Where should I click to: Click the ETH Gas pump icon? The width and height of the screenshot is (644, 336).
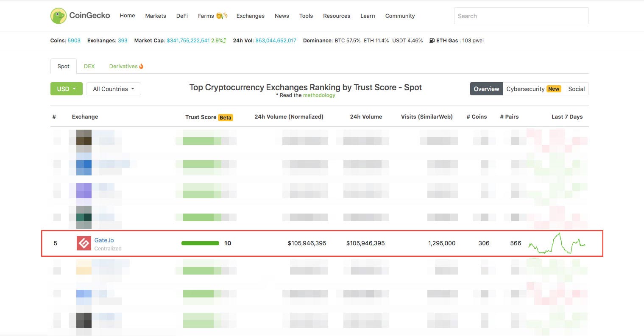pos(432,41)
